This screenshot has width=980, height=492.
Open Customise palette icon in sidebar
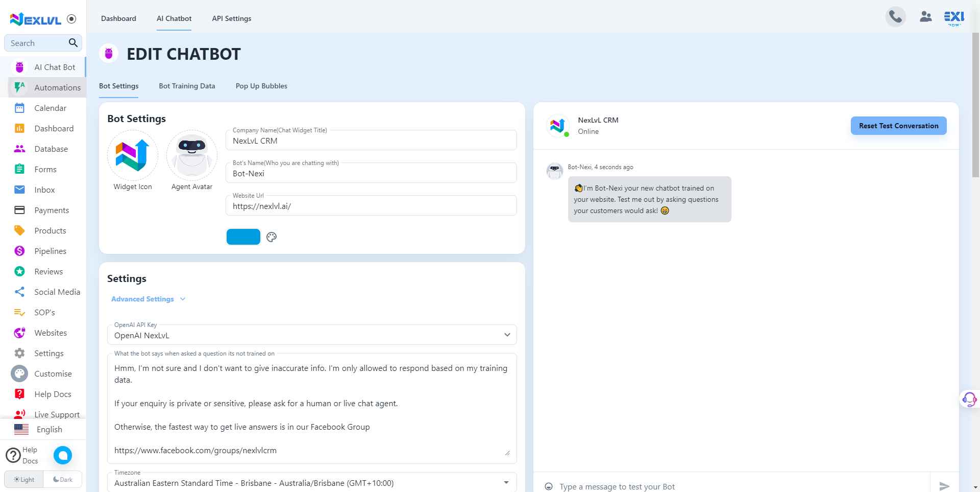[x=19, y=373]
